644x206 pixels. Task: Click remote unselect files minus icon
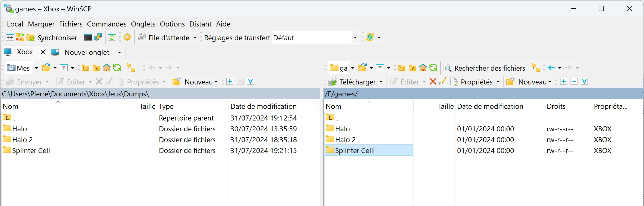pos(574,82)
